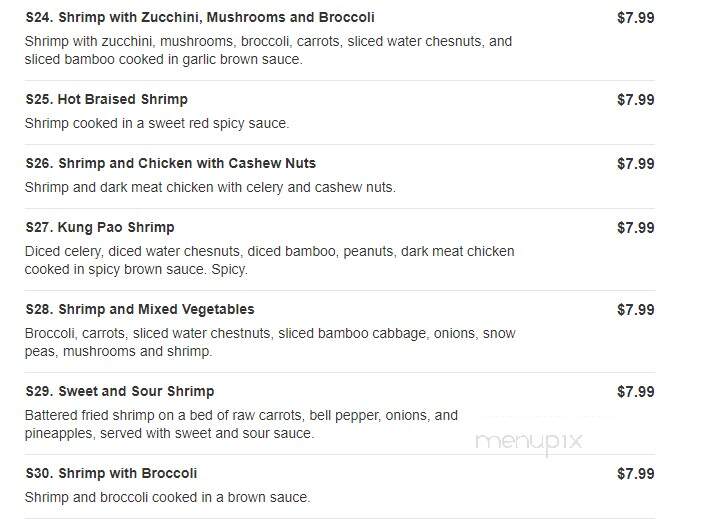Click the sweet red spicy sauce description
The image size is (708, 524).
(x=157, y=123)
